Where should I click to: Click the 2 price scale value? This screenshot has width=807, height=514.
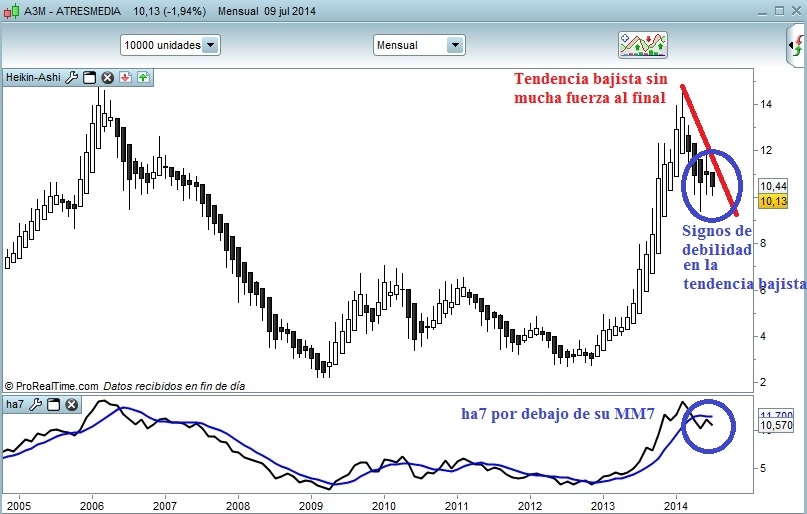763,382
